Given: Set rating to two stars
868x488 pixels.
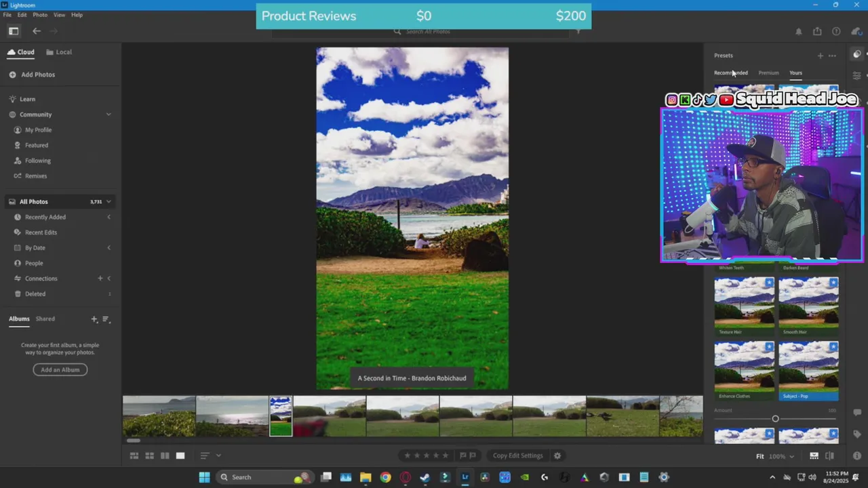Looking at the screenshot, I should coord(416,455).
